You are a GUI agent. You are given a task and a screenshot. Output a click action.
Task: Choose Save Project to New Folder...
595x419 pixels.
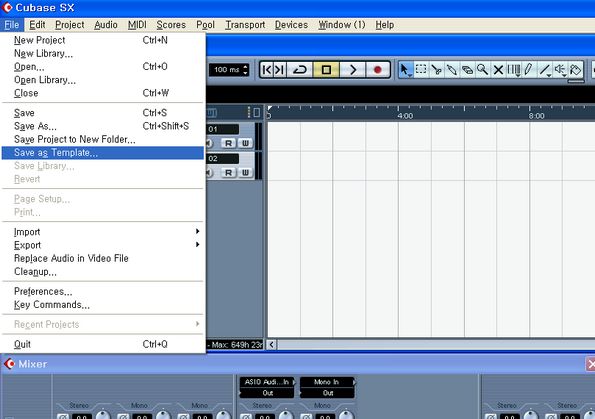click(102, 139)
